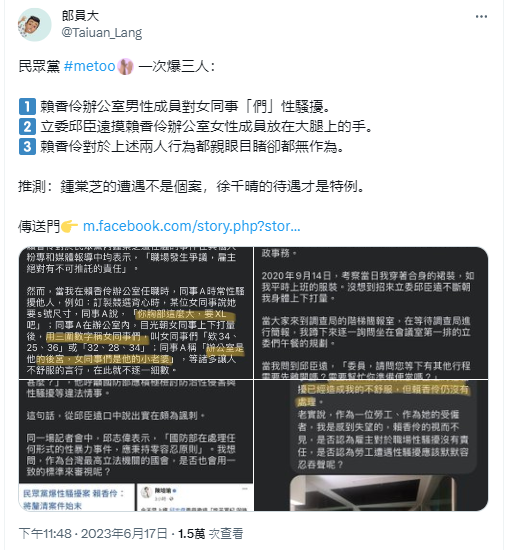The height and width of the screenshot is (550, 514).
Task: Open the @Taiuan_Lang handle link
Action: tap(102, 33)
